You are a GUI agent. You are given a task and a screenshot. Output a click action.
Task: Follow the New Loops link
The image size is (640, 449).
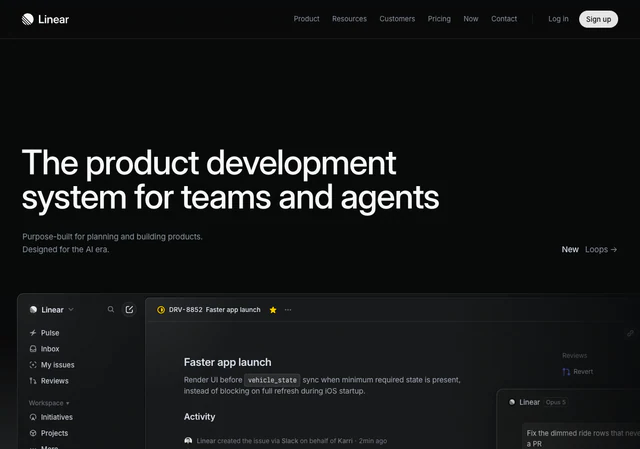(x=589, y=249)
